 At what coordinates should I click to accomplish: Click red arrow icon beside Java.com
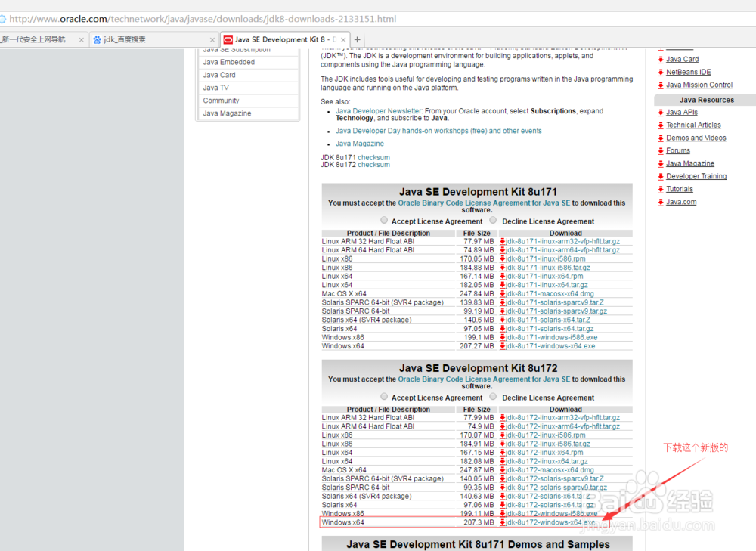coord(661,202)
